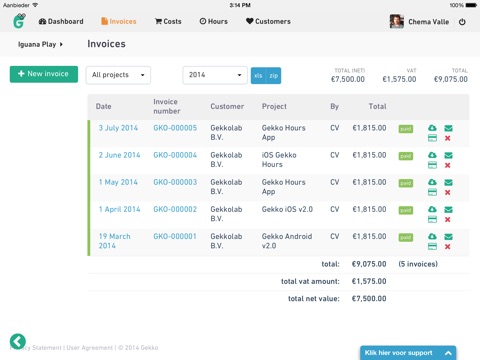This screenshot has height=360, width=480.
Task: Click payment card icon for GKO-000005
Action: click(432, 138)
